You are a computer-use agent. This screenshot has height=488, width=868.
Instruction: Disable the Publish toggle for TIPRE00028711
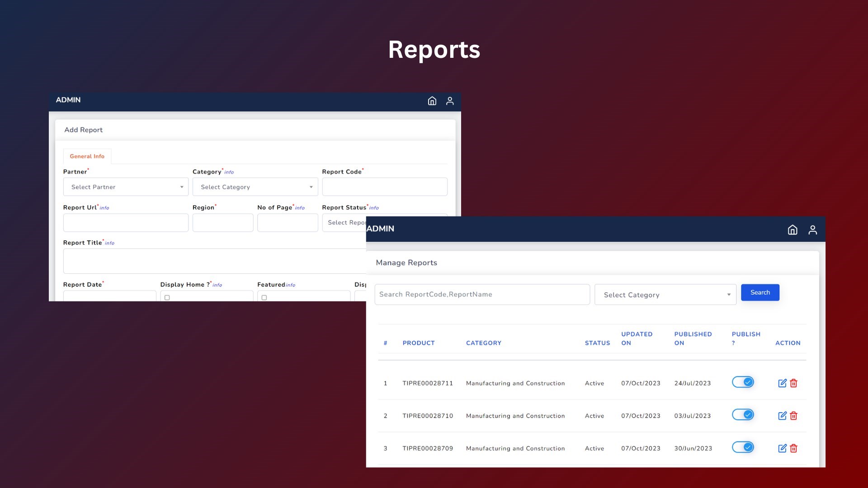pos(743,382)
